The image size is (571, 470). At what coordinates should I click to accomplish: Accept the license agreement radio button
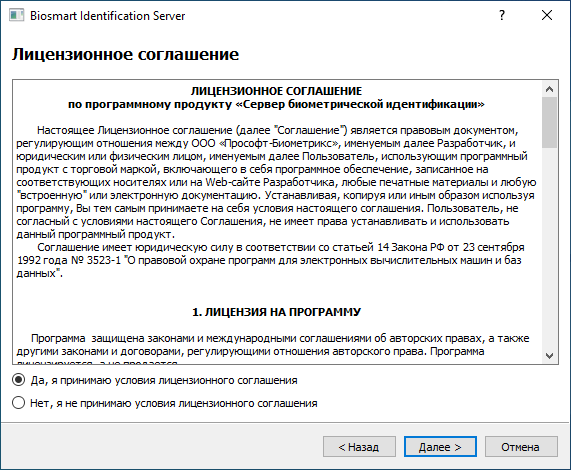click(19, 380)
